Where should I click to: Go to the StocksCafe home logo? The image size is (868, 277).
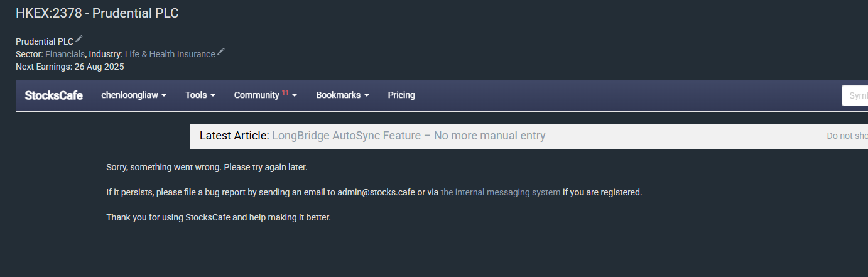pyautogui.click(x=54, y=95)
